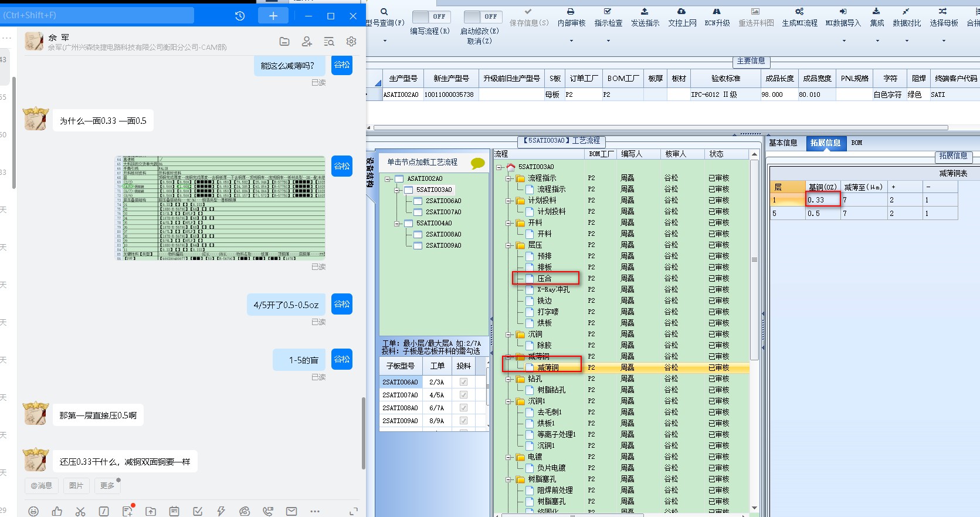Click the 指示检查 toolbar button
980x517 pixels.
608,18
